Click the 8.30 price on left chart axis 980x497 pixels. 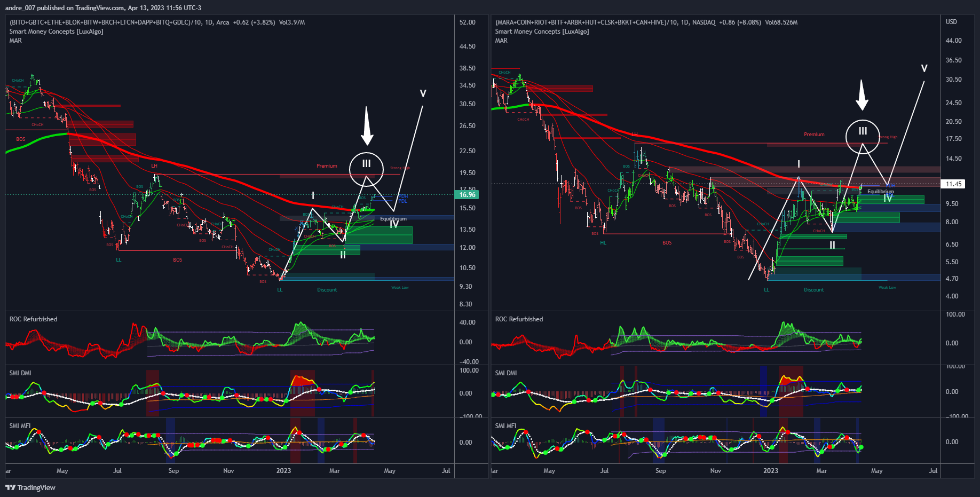[x=466, y=304]
